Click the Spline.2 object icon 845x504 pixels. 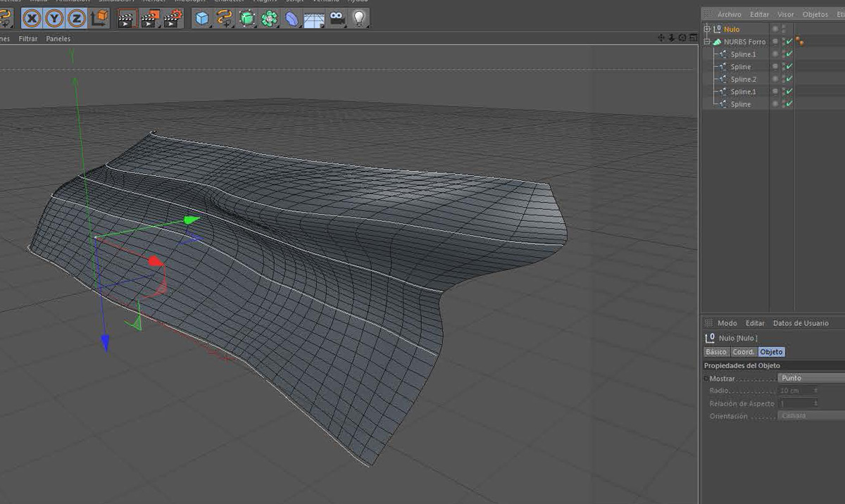tap(724, 79)
